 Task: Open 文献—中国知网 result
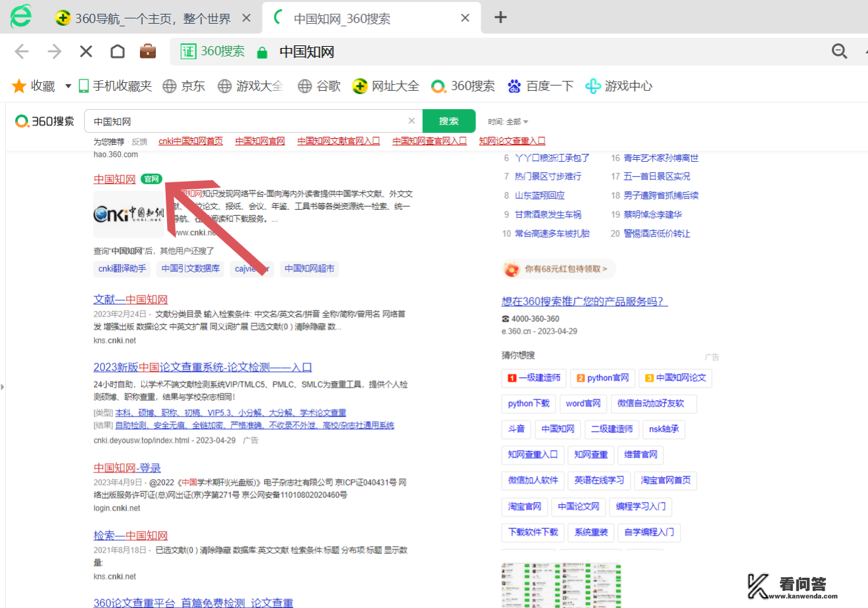click(130, 299)
